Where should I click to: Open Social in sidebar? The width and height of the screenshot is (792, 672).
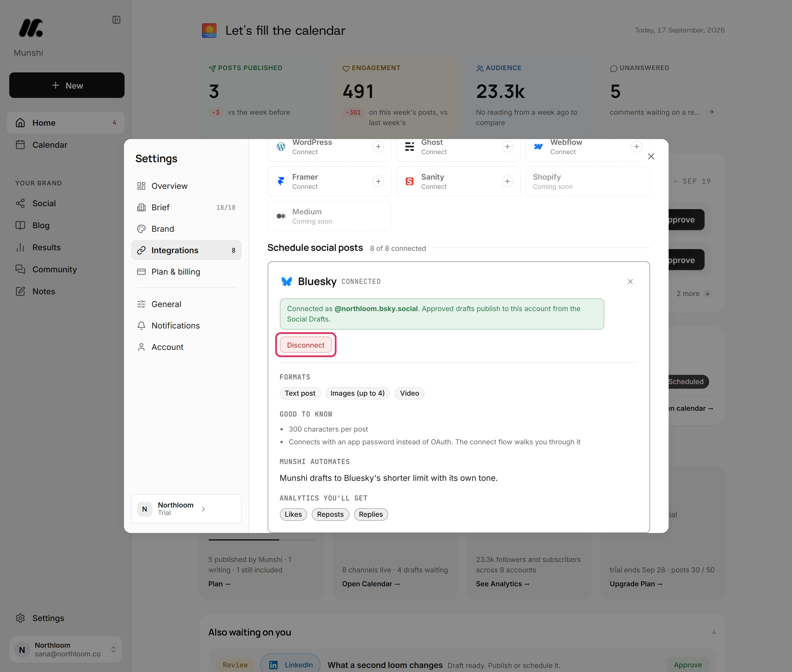click(x=65, y=203)
